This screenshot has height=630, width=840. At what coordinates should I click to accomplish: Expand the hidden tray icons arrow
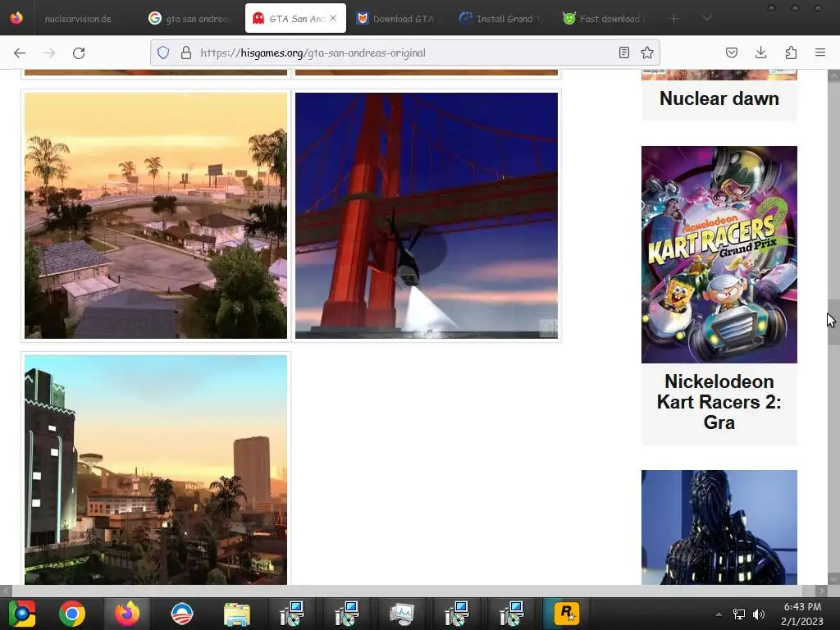pos(719,614)
